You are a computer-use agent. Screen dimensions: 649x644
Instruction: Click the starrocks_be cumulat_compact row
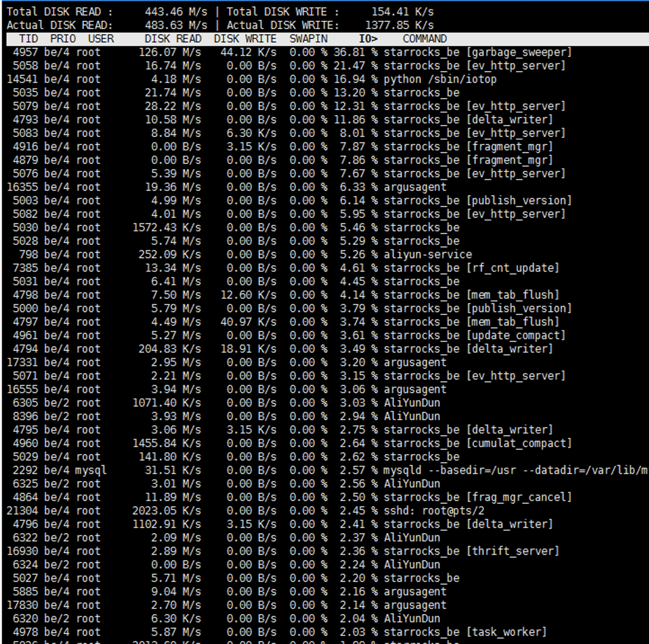tap(477, 443)
